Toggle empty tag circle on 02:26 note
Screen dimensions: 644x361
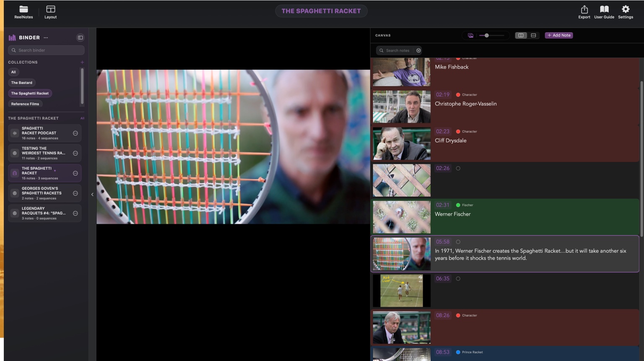click(x=458, y=168)
